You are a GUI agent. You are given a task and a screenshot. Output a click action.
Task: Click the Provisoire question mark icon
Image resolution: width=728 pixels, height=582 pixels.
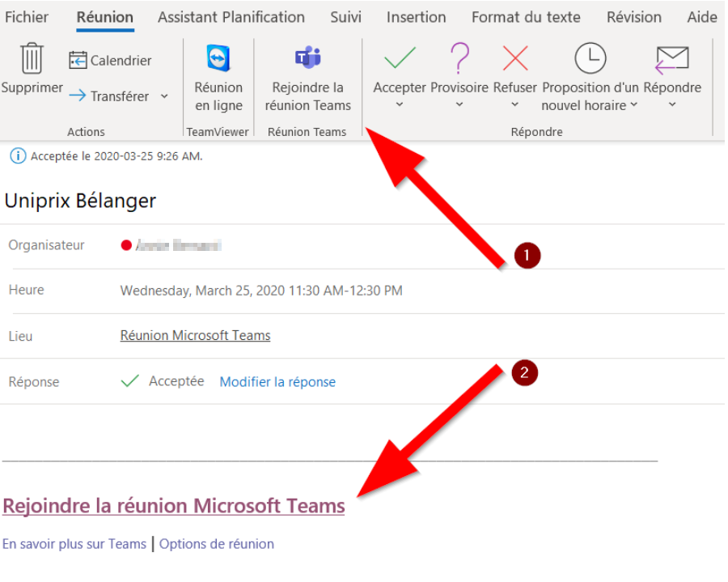pyautogui.click(x=459, y=58)
